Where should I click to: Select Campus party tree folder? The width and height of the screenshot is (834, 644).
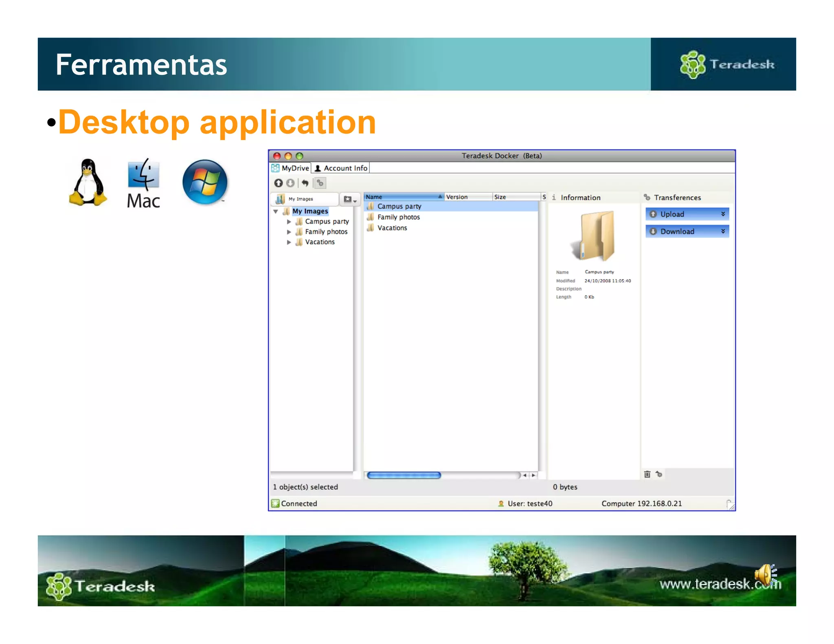(x=327, y=221)
